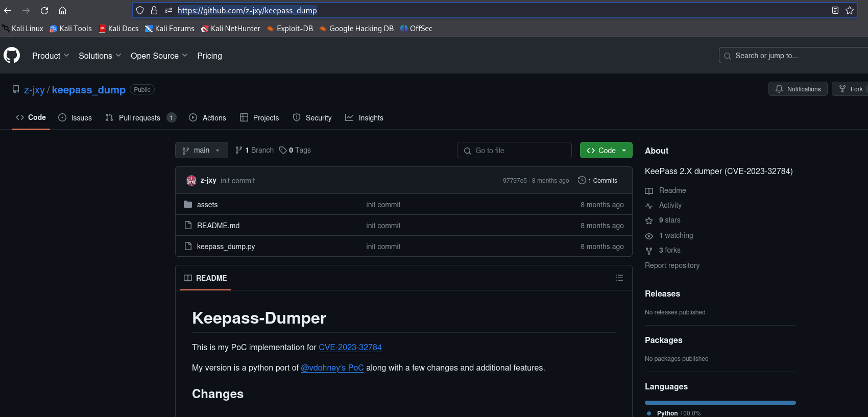
Task: Select the README tab header
Action: coord(205,278)
